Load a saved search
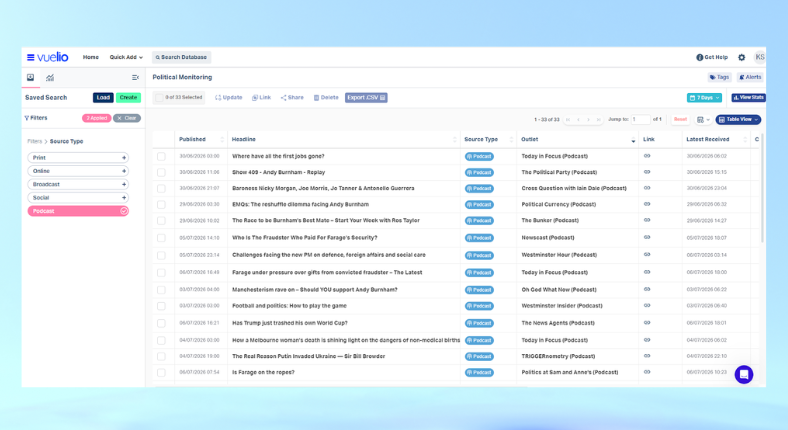788x430 pixels. point(103,97)
